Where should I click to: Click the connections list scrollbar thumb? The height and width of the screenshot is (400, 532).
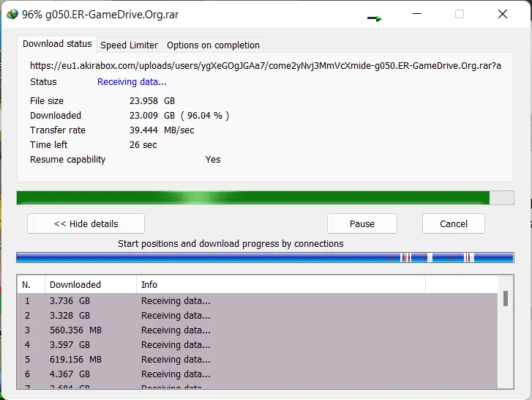pos(506,298)
